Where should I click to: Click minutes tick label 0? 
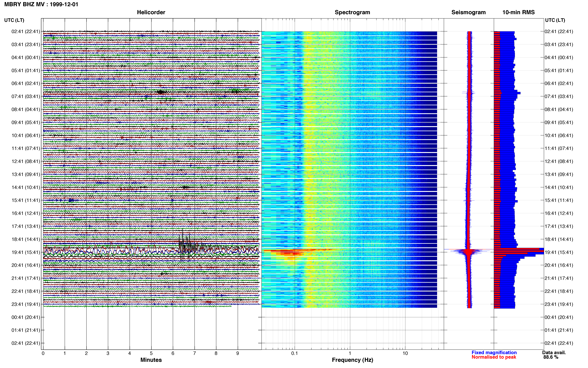pos(43,353)
